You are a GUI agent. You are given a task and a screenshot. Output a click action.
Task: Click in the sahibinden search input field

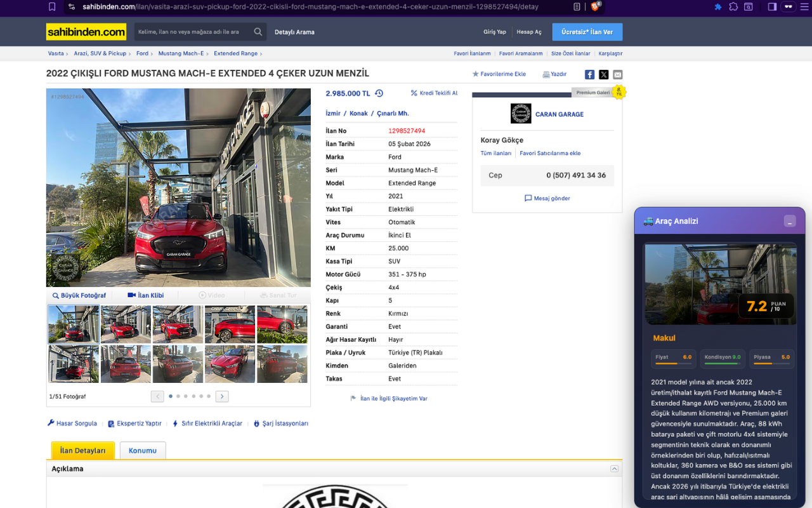(x=193, y=32)
